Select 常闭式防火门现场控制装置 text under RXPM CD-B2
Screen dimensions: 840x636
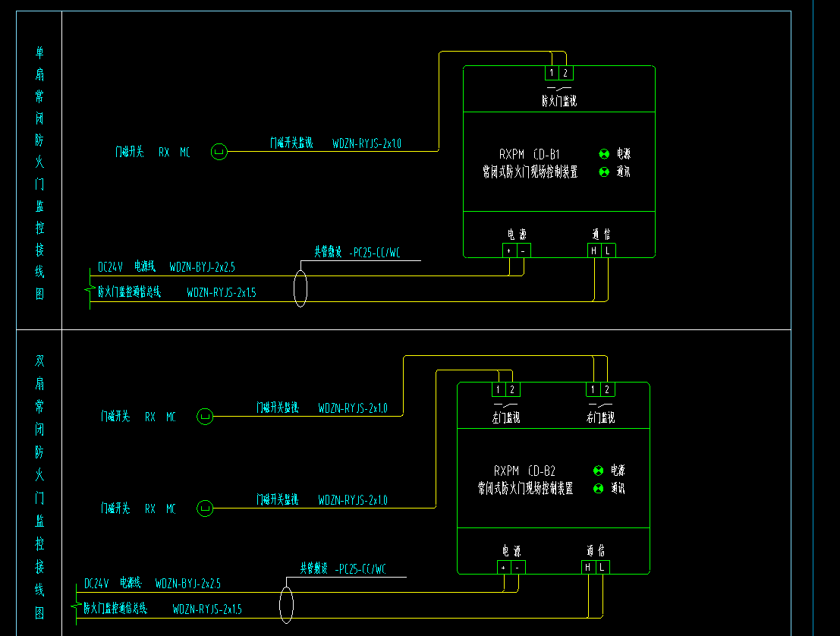[x=525, y=488]
